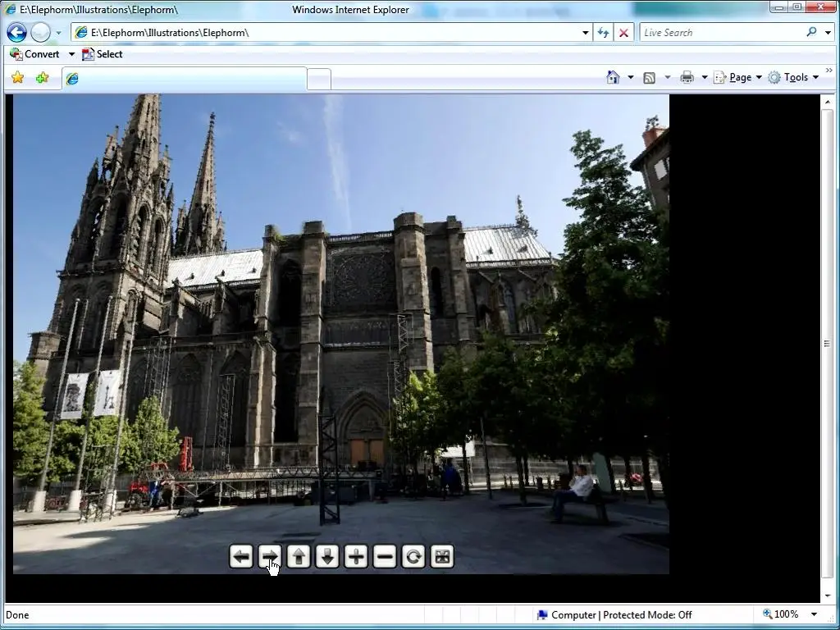This screenshot has width=840, height=630.
Task: Expand the zoom level 100% dropdown
Action: (x=814, y=614)
